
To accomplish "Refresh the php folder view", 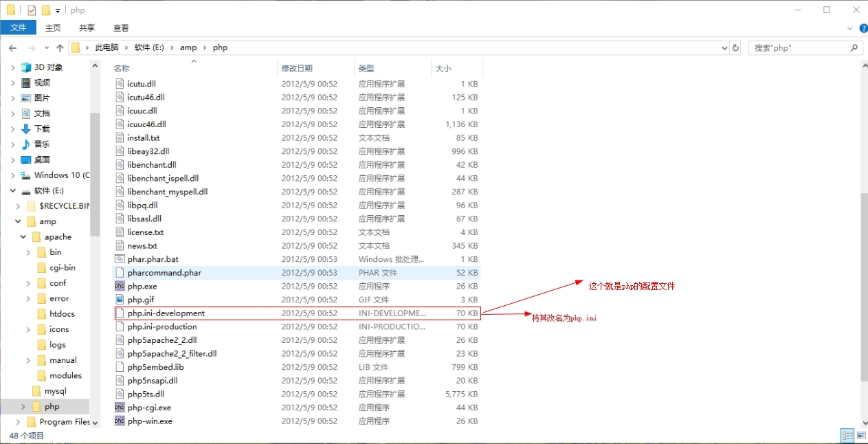I will pos(735,48).
